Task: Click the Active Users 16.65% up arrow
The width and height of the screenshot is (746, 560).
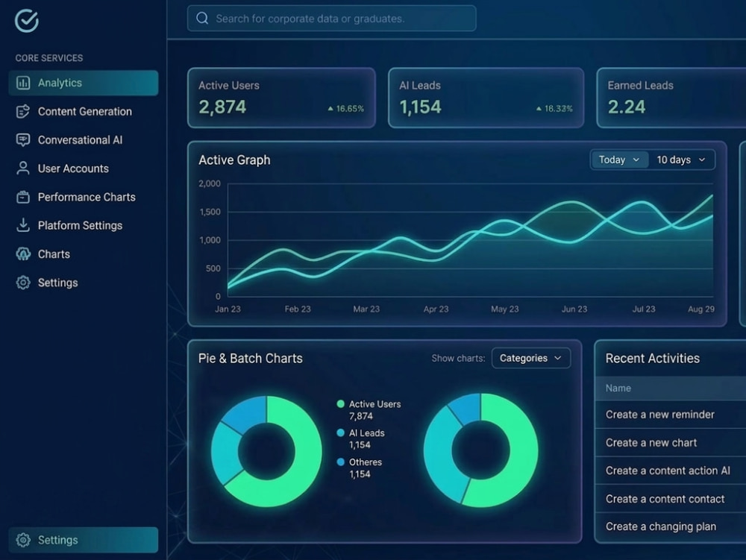Action: [x=330, y=109]
